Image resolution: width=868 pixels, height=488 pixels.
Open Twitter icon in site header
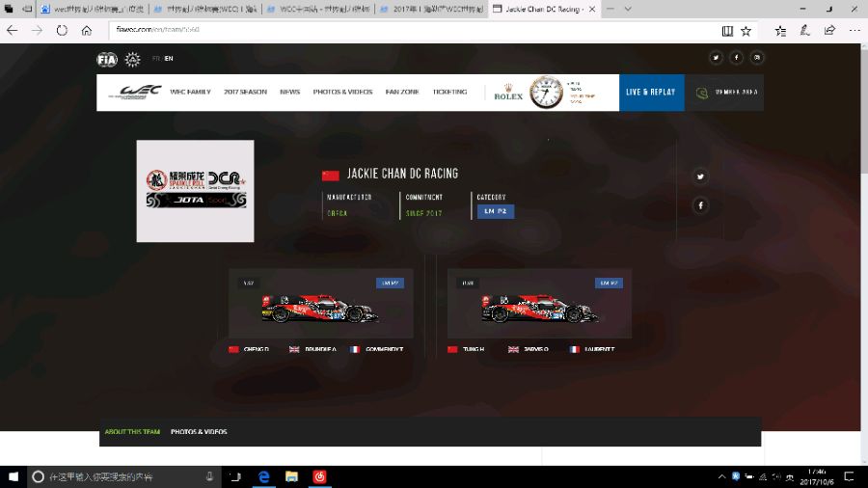716,58
